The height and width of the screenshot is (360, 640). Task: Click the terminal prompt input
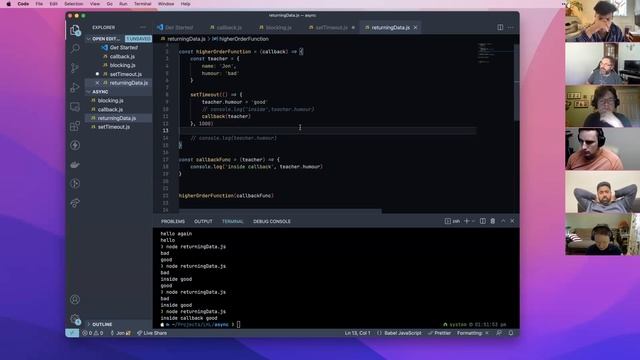click(x=239, y=324)
